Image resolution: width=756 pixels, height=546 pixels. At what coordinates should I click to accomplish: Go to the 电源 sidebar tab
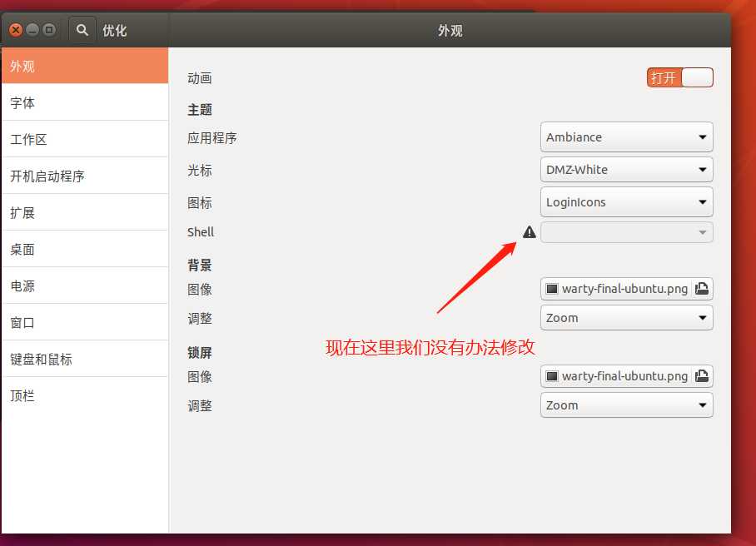click(x=85, y=285)
